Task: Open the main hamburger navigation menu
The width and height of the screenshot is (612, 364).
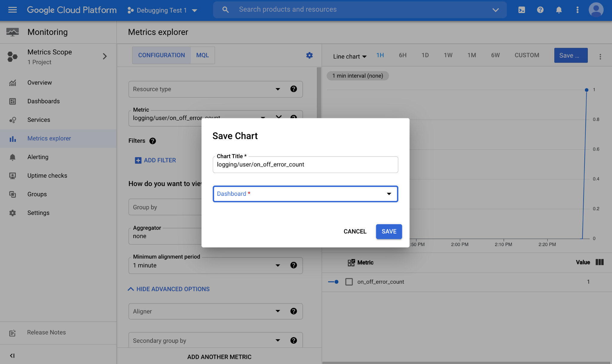Action: coord(12,10)
